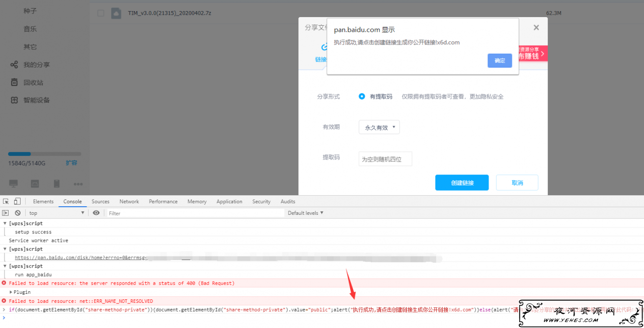
Task: Click the 创建链接 button
Action: (462, 183)
